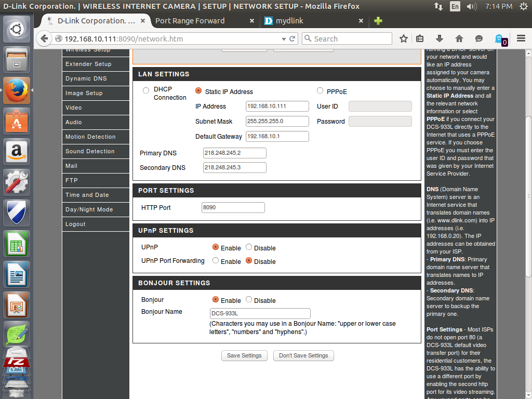Open the Ubuntu launcher search icon
The image size is (532, 399).
click(x=16, y=29)
